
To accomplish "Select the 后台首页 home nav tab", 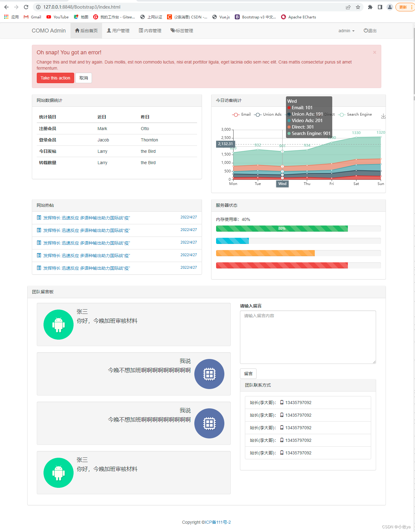I will [86, 31].
